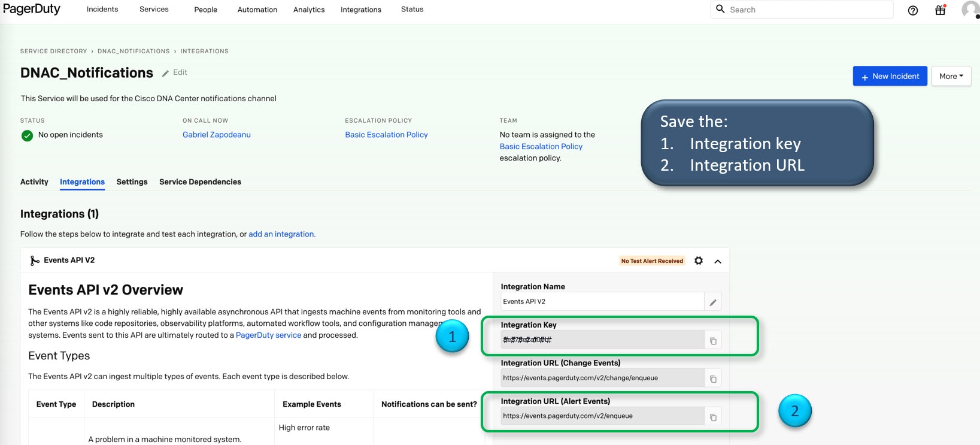The width and height of the screenshot is (980, 445).
Task: Copy the Integration Key
Action: tap(713, 340)
